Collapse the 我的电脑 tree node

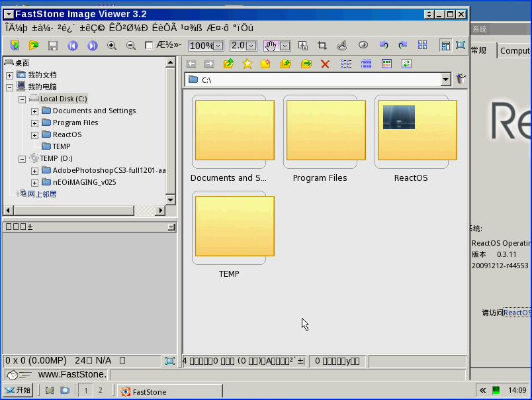coord(9,87)
